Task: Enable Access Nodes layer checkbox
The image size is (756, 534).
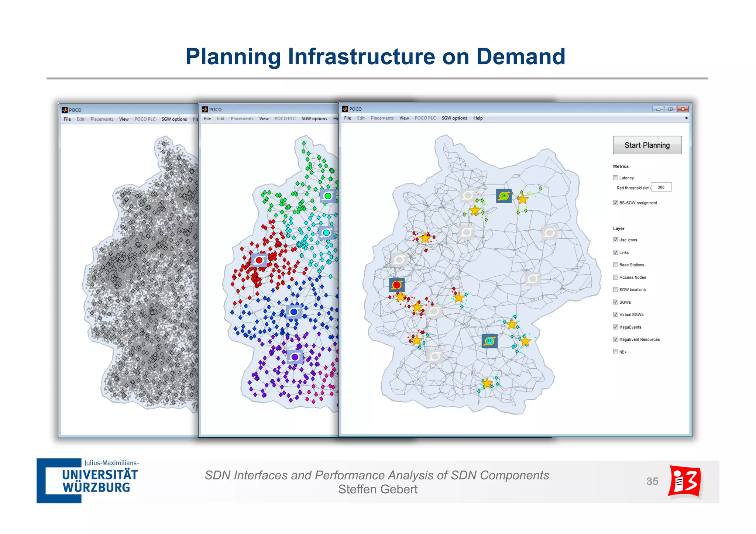Action: (615, 277)
